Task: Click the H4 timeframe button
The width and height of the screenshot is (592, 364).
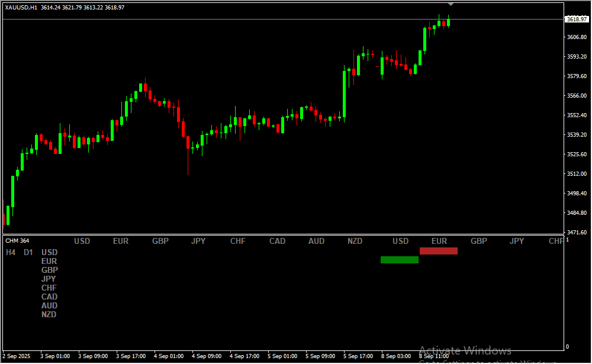Action: 11,252
